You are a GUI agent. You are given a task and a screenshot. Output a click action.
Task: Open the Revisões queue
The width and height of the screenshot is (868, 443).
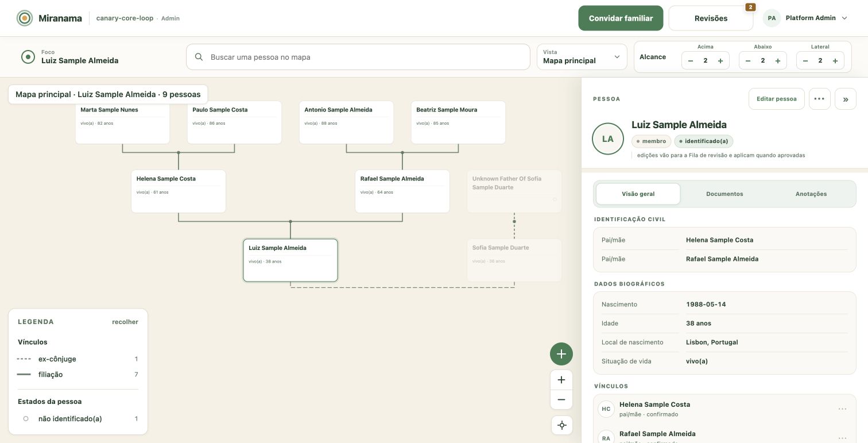711,18
